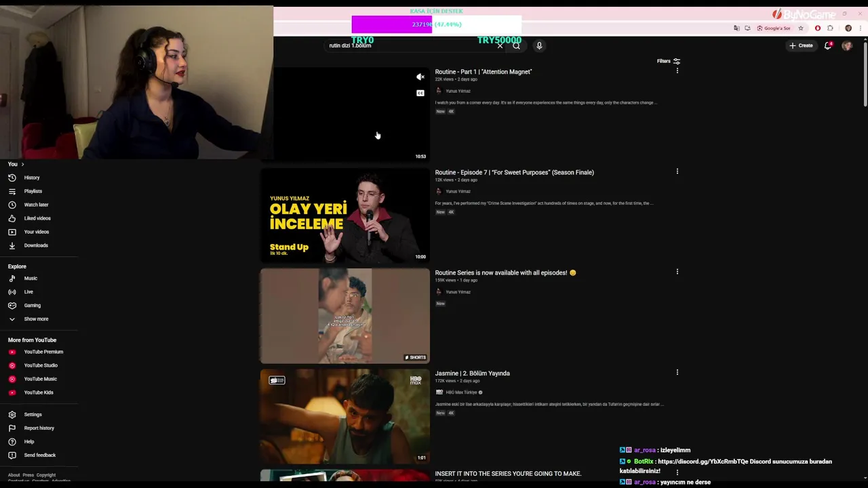Open the Jasmine HBO Max thumbnail
Screen dimensions: 868x488
pyautogui.click(x=344, y=416)
